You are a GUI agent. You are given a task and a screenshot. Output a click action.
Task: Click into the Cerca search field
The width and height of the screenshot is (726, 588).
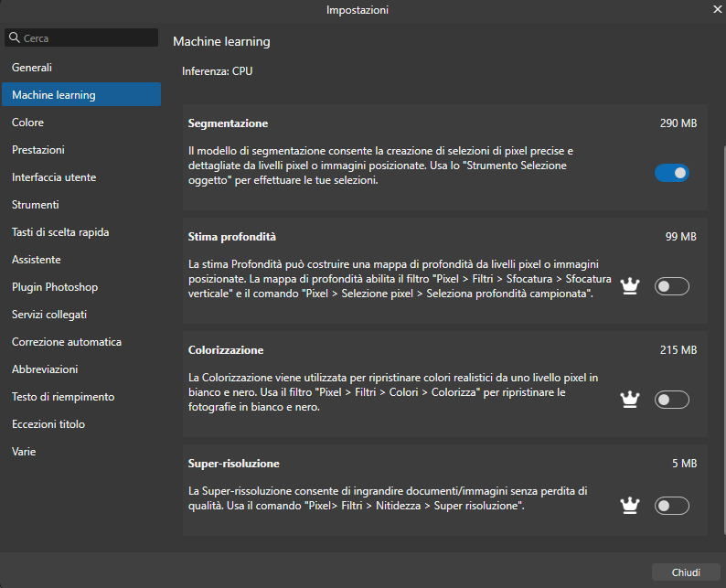coord(87,38)
